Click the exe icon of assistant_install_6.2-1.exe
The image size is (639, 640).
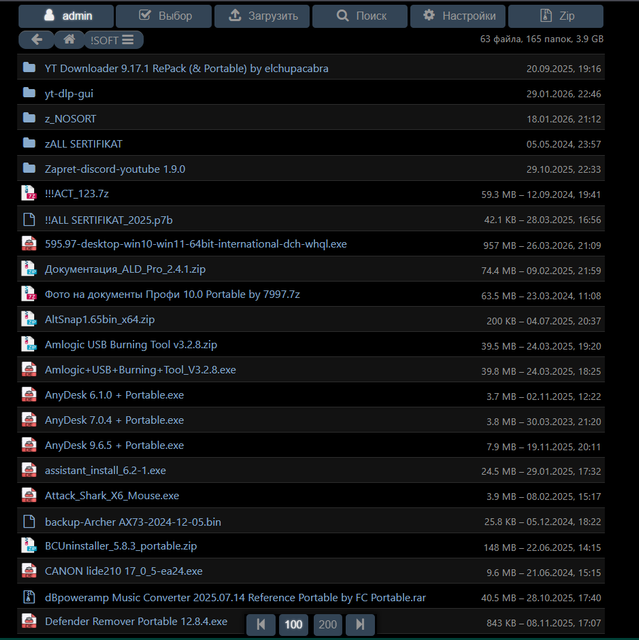point(29,470)
